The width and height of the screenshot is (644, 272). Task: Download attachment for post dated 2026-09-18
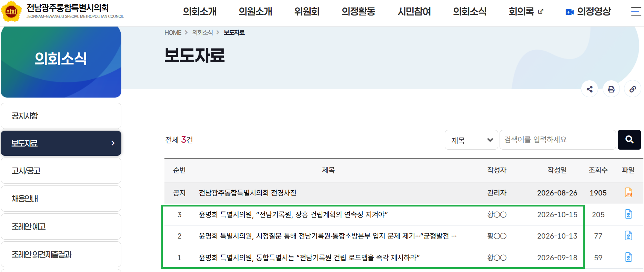628,257
